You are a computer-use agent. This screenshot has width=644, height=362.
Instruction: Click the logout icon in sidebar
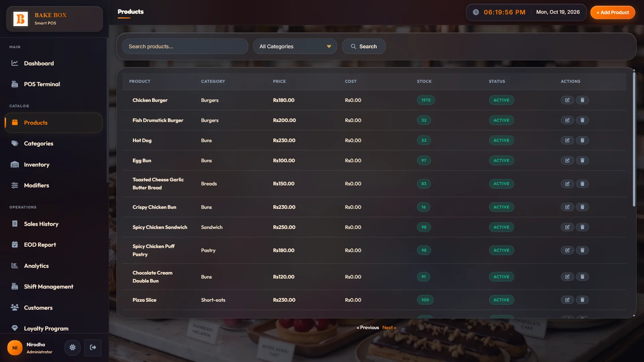pos(93,348)
